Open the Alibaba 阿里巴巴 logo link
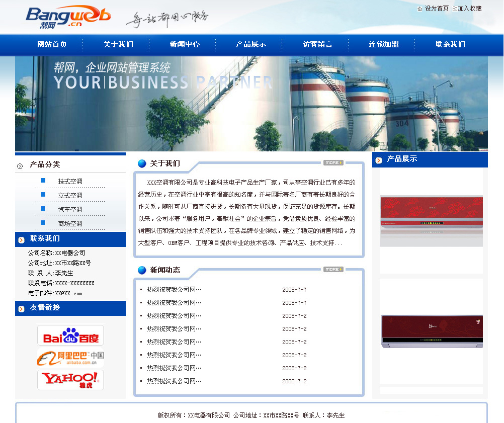The width and height of the screenshot is (504, 423). (x=70, y=358)
